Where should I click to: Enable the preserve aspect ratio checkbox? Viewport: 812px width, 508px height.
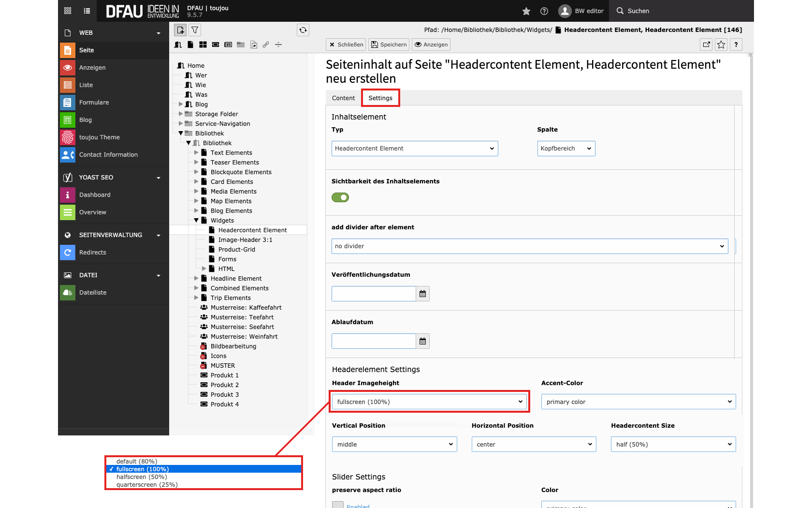338,505
